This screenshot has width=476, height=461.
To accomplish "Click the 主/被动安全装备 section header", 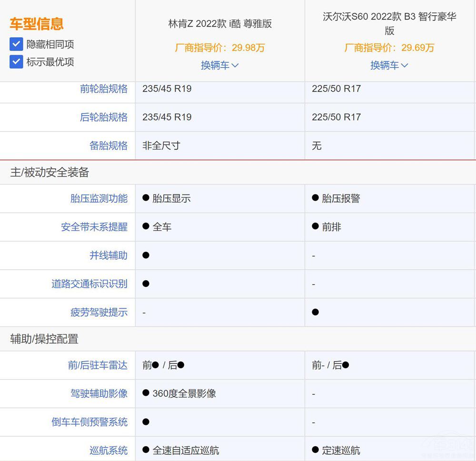I will click(50, 173).
